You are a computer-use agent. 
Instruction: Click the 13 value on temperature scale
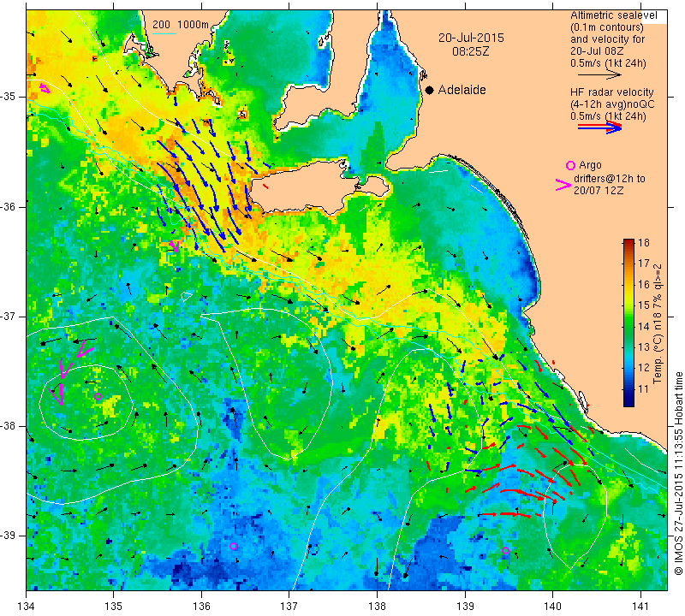(x=644, y=347)
